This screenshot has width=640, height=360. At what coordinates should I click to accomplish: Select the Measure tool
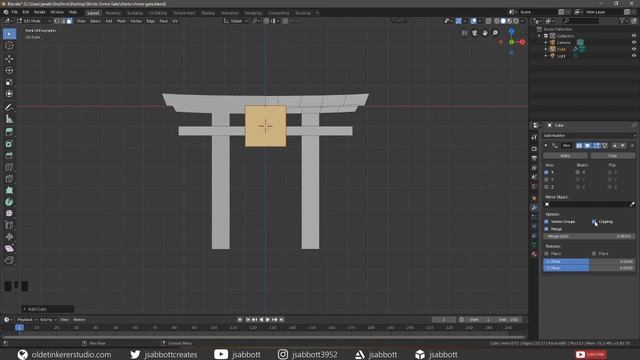[x=9, y=119]
